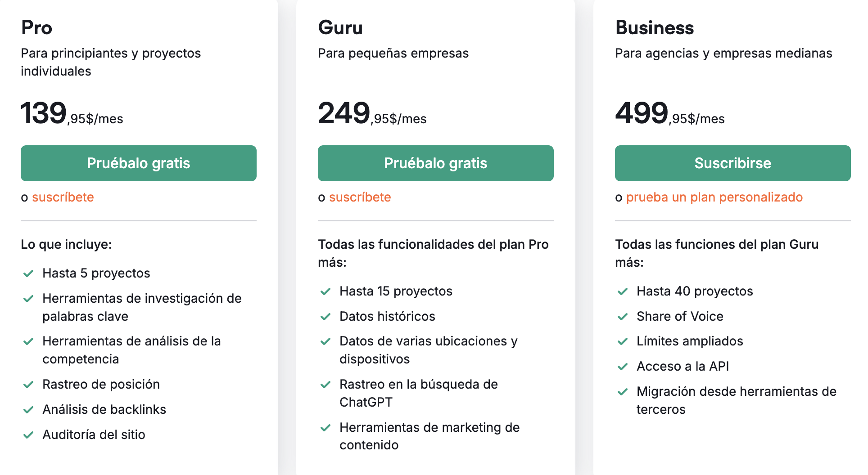Click Suscribirse button for Business plan
This screenshot has height=475, width=868.
click(732, 163)
